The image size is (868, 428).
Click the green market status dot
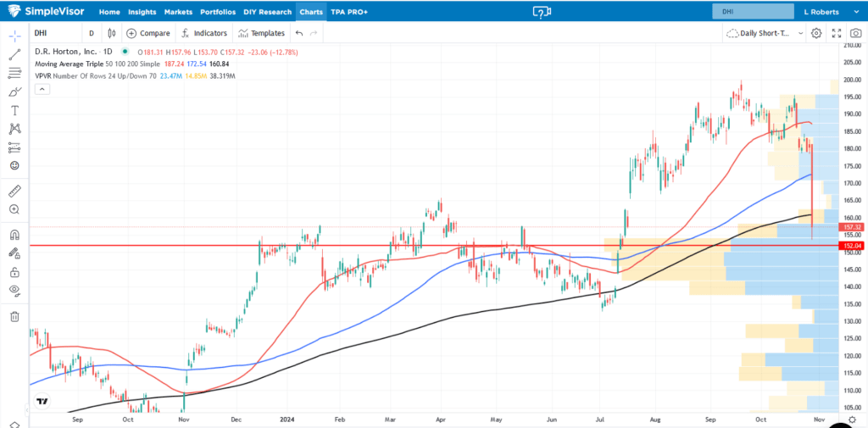click(125, 52)
